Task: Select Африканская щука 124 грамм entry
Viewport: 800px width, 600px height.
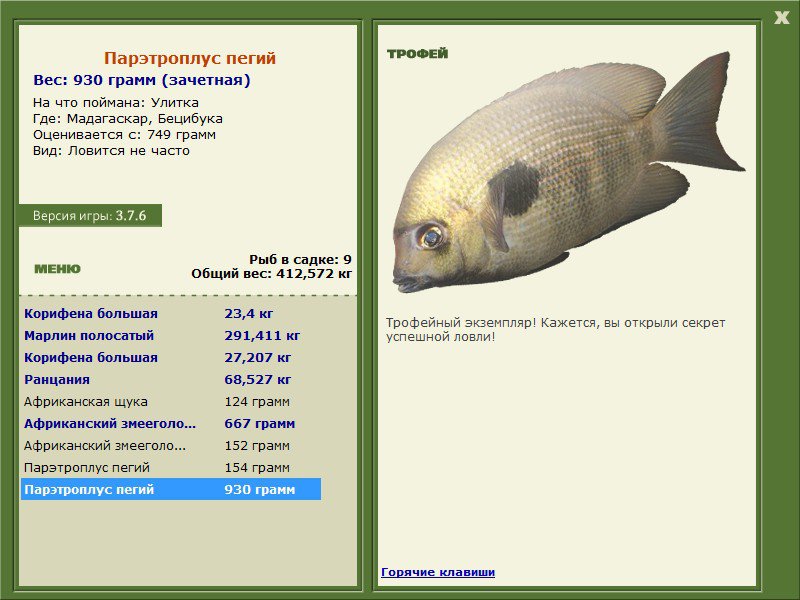Action: (x=171, y=401)
